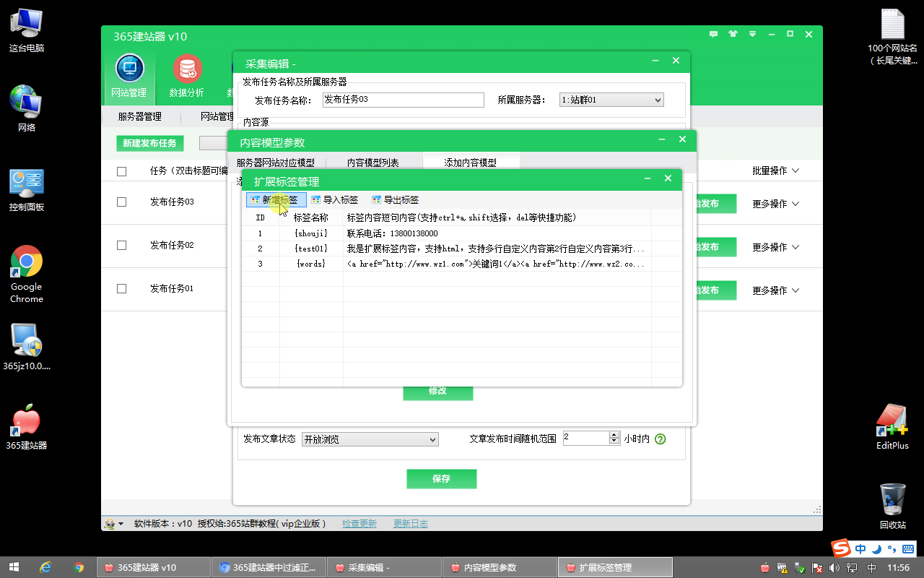This screenshot has height=578, width=924.
Task: Check the box for 发布任务03
Action: click(x=121, y=202)
